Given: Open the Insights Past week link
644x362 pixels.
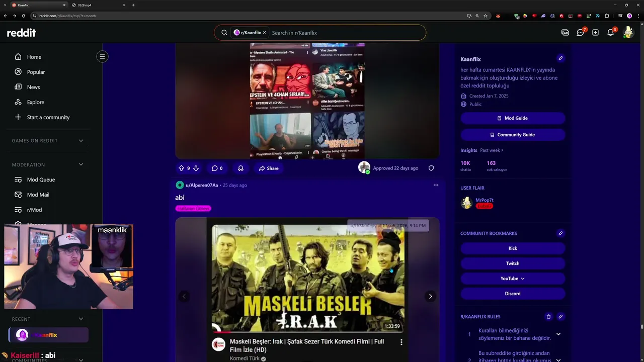Looking at the screenshot, I should (492, 150).
